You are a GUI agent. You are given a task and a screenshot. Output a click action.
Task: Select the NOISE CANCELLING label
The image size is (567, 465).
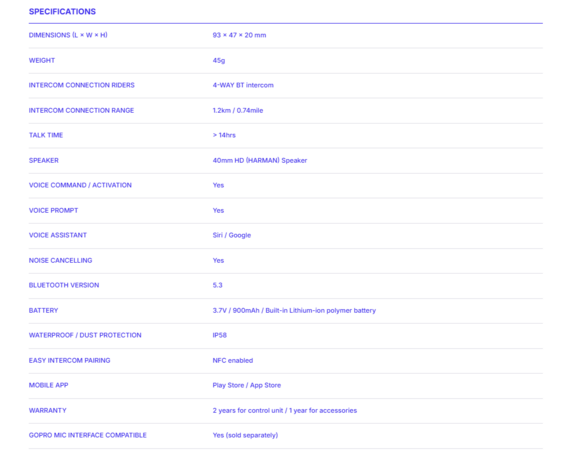(60, 260)
